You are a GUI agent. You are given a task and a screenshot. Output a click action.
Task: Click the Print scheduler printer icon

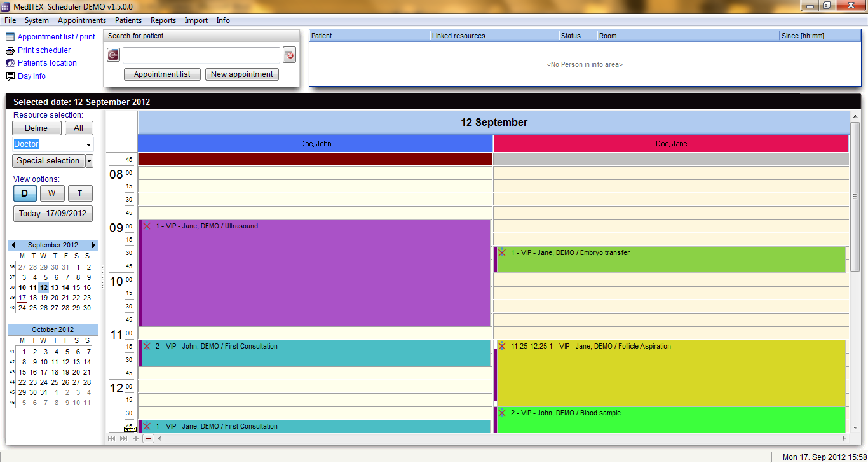tap(10, 50)
